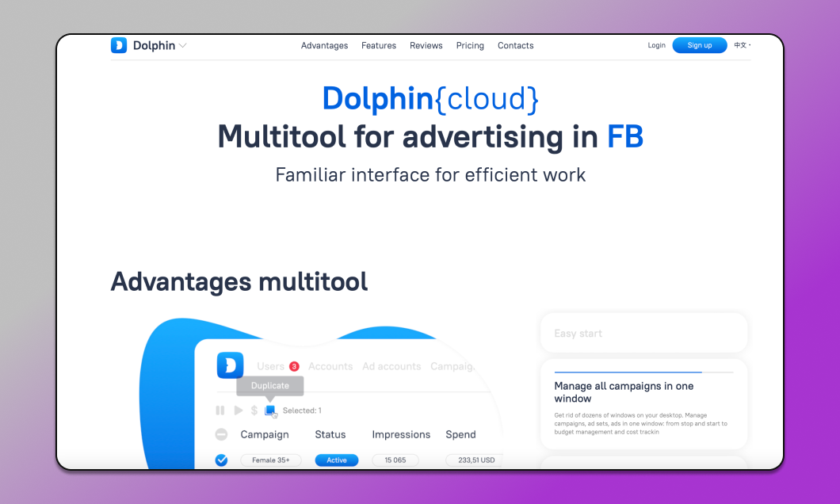Go to the Features section
Viewport: 840px width, 504px height.
tap(379, 45)
